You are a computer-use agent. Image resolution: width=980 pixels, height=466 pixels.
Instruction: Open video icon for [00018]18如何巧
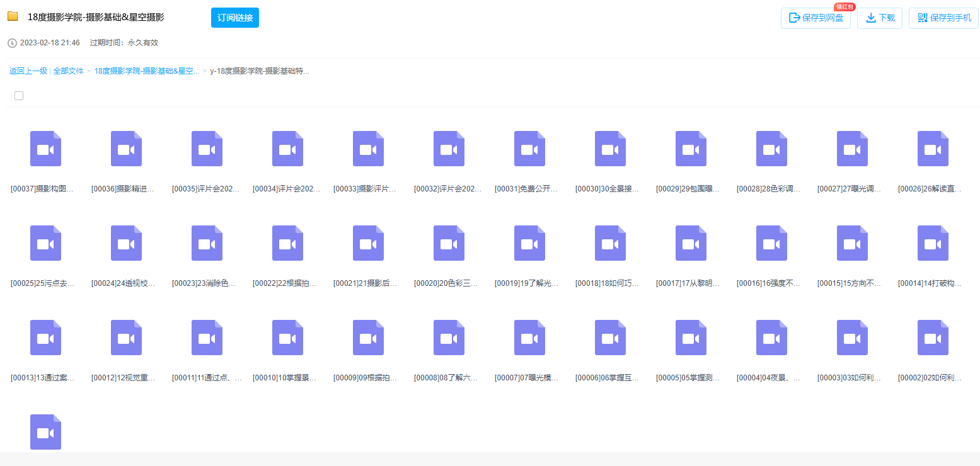coord(610,243)
